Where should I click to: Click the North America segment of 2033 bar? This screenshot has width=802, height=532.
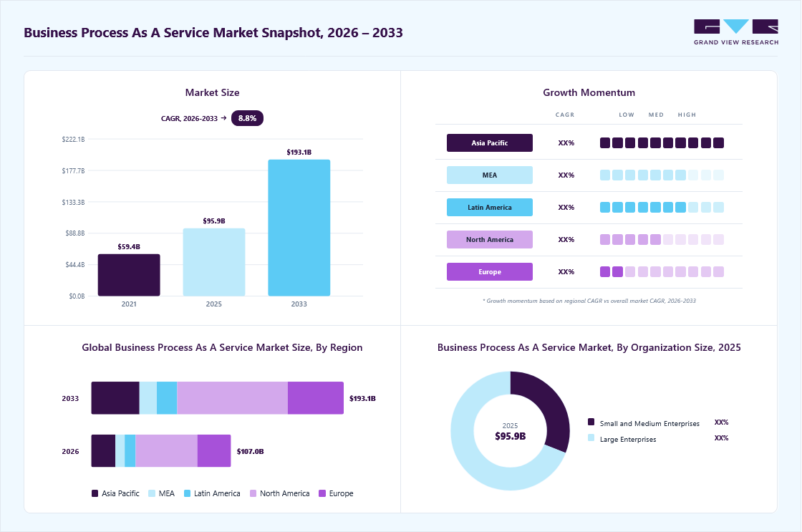tap(232, 398)
